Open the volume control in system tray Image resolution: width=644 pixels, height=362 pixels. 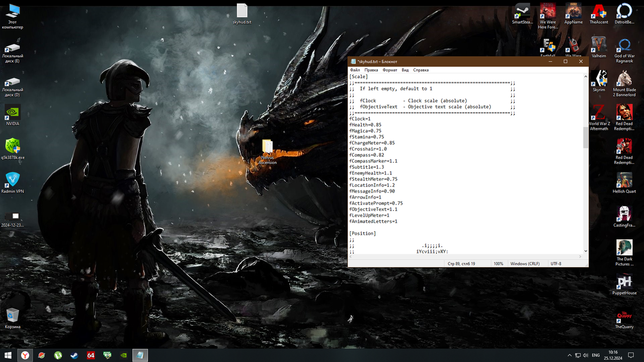coord(585,355)
